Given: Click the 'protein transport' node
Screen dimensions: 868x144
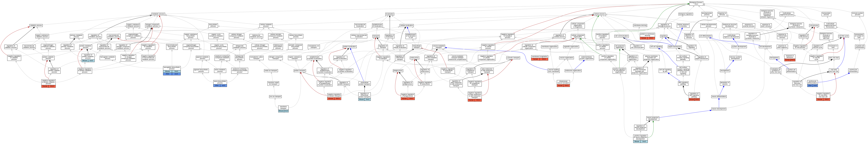Looking at the screenshot, I should coord(299,71).
